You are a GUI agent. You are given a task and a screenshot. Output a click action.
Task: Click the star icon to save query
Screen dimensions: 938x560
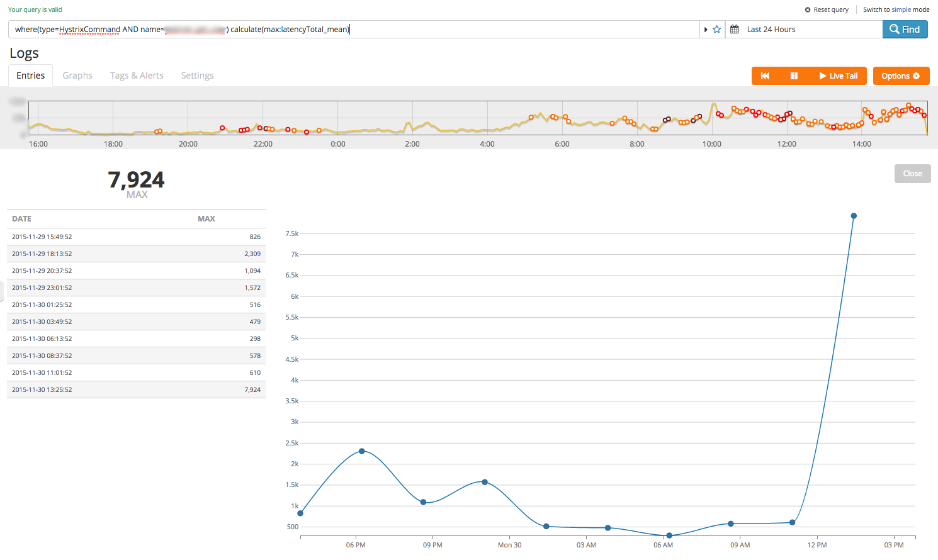[x=716, y=30]
